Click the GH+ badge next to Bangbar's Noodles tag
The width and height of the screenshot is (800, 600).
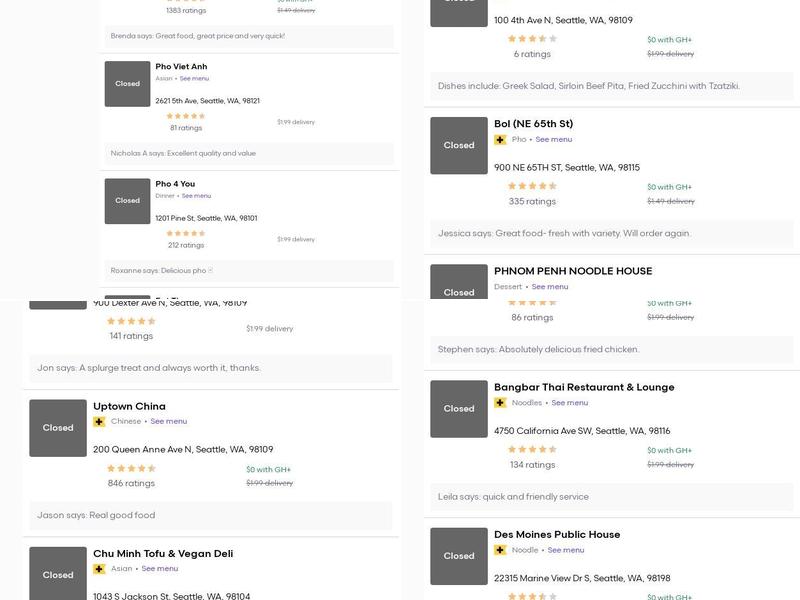(x=500, y=403)
